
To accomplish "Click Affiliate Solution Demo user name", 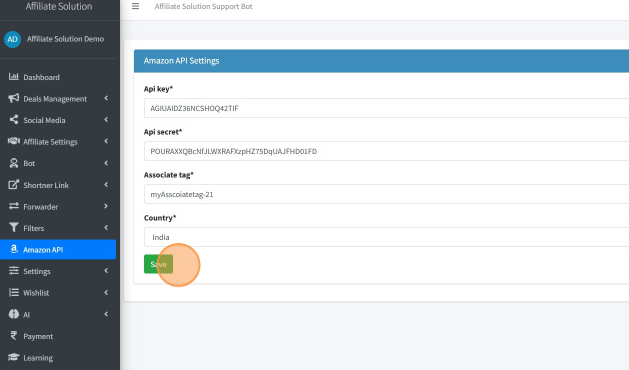I will [65, 39].
